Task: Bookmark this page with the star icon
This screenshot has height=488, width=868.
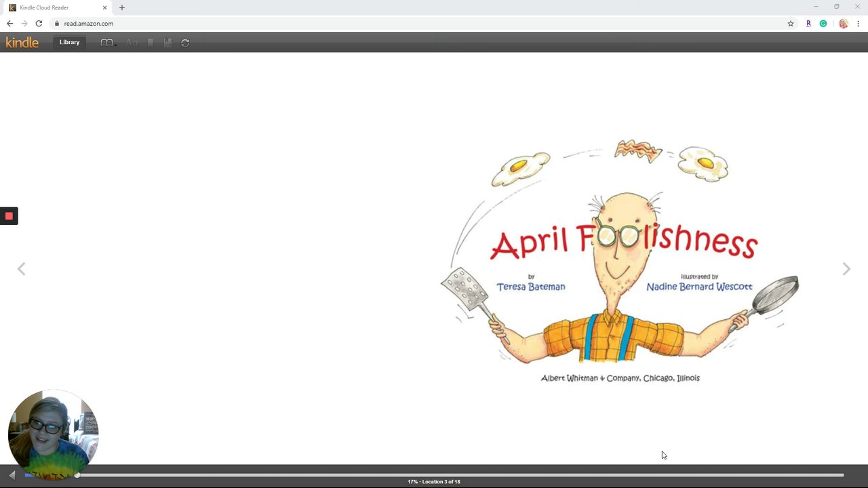Action: tap(791, 23)
